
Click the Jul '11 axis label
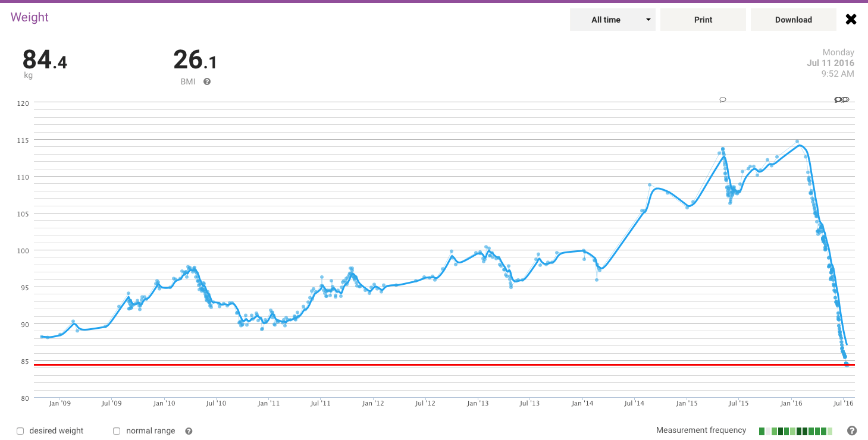pyautogui.click(x=321, y=404)
